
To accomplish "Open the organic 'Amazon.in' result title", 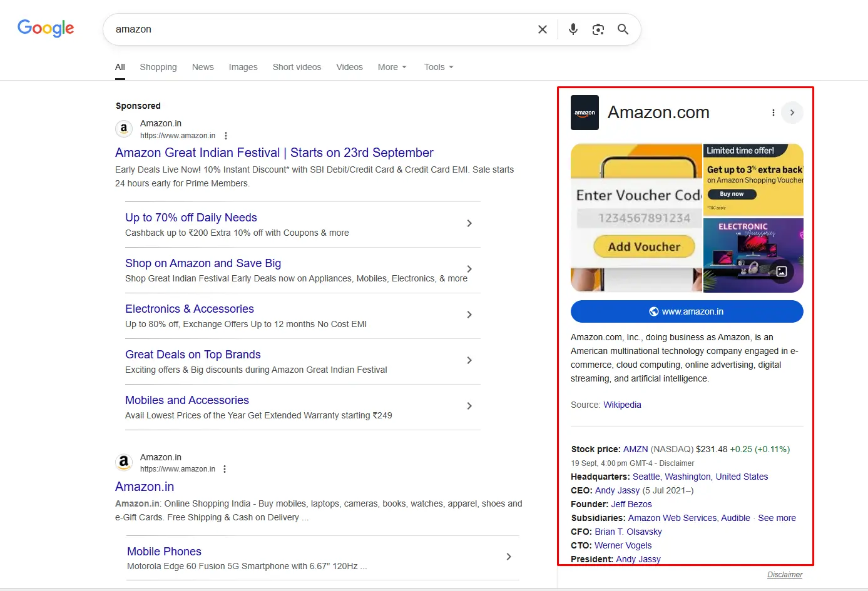I will [145, 487].
